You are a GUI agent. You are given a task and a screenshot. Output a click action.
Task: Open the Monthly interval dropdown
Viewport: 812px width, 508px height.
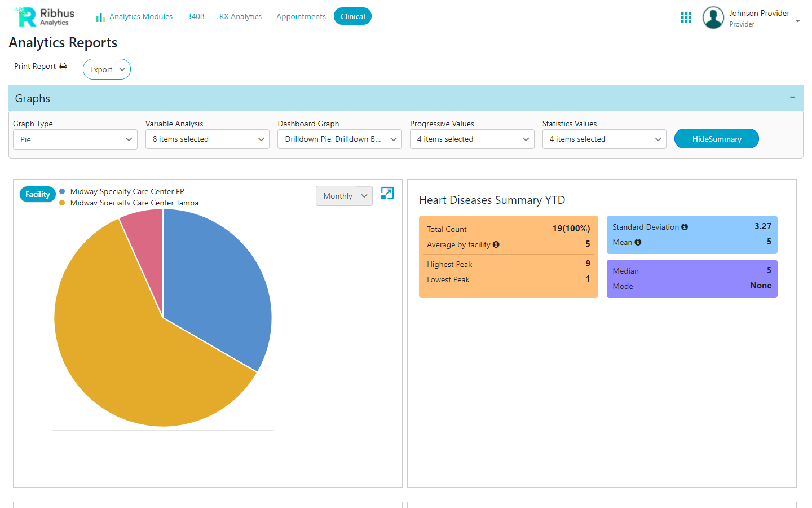tap(344, 196)
